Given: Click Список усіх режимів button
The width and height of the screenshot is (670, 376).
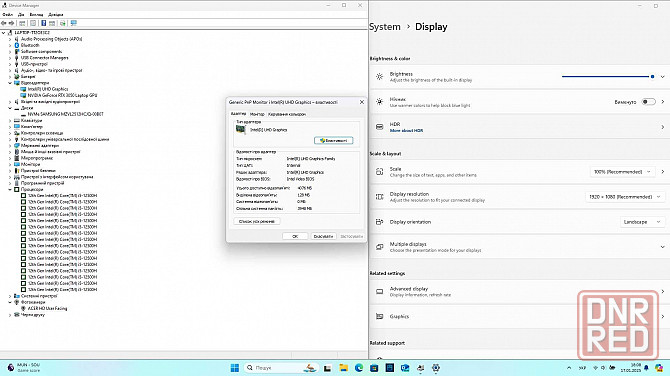Looking at the screenshot, I should pyautogui.click(x=257, y=221).
